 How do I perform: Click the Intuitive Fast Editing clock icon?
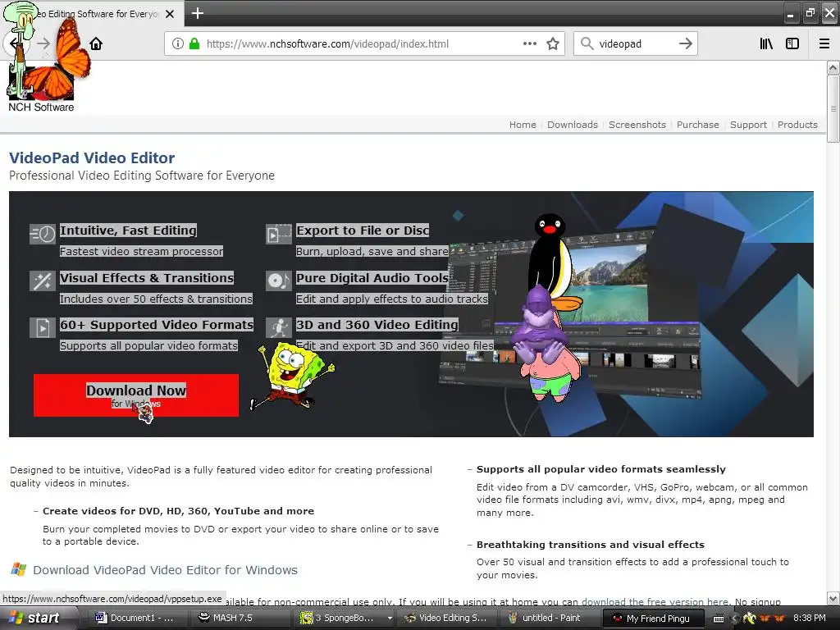[x=43, y=234]
